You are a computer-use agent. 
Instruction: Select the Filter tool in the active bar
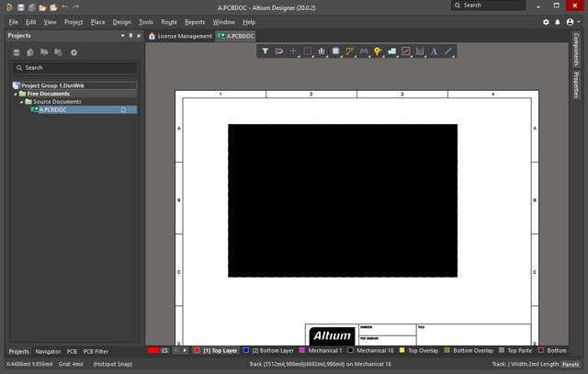click(266, 51)
